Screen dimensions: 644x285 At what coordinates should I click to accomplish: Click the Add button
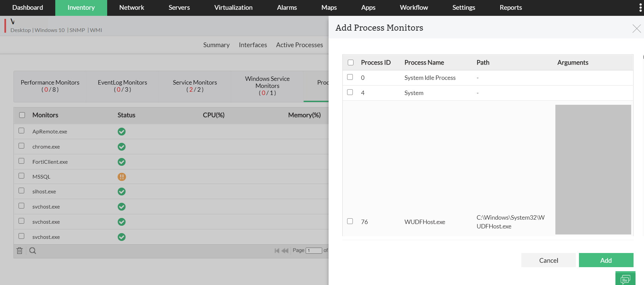(x=606, y=260)
